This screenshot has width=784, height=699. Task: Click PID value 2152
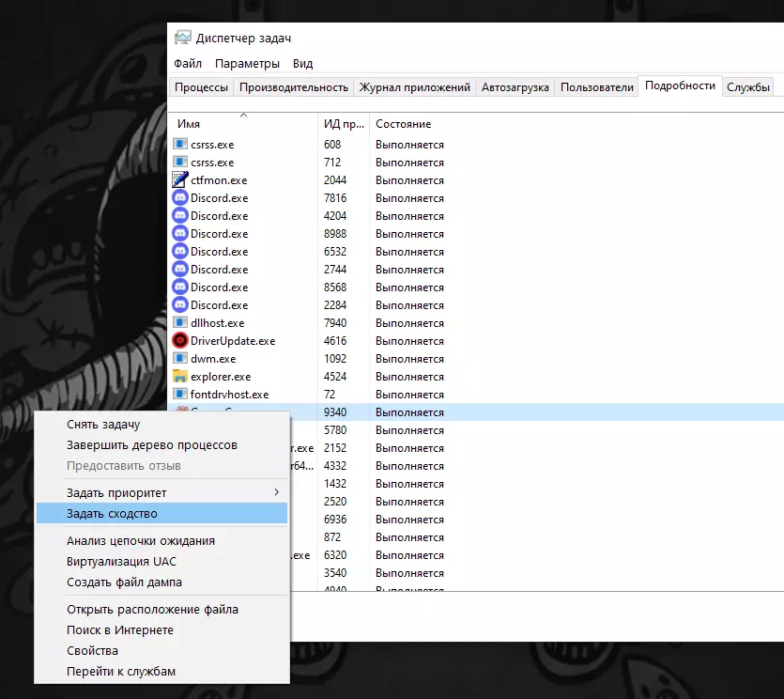pos(335,448)
